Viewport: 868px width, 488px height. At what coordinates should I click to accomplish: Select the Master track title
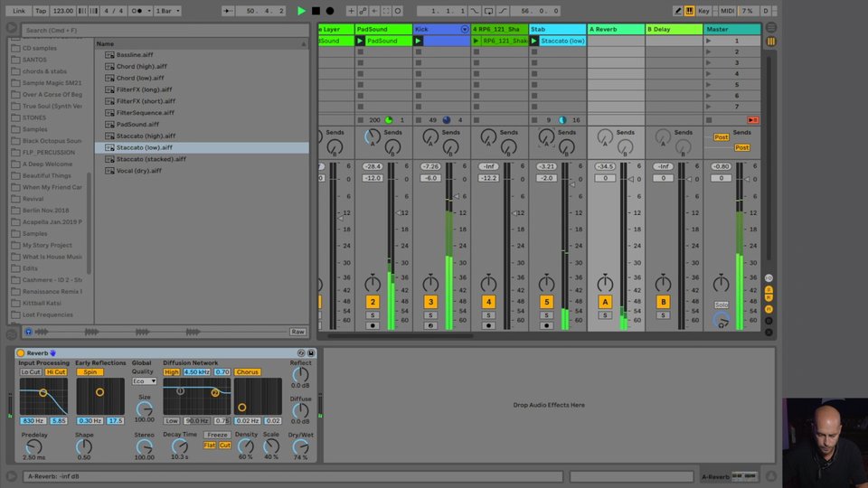point(731,29)
